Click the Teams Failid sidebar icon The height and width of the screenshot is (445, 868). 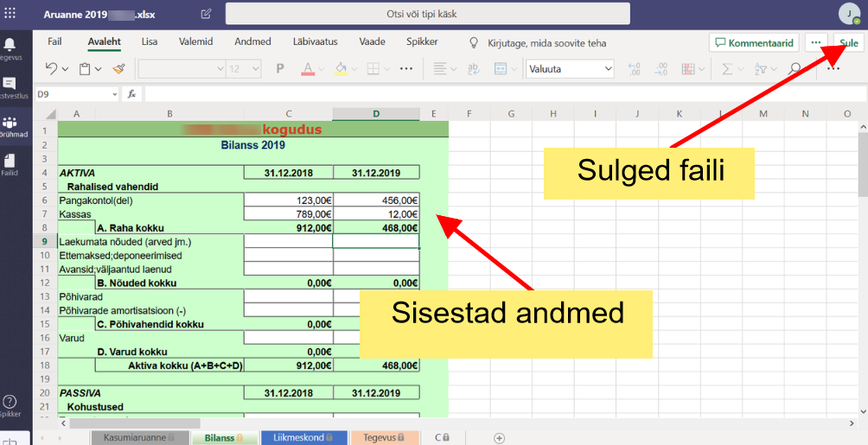point(10,164)
